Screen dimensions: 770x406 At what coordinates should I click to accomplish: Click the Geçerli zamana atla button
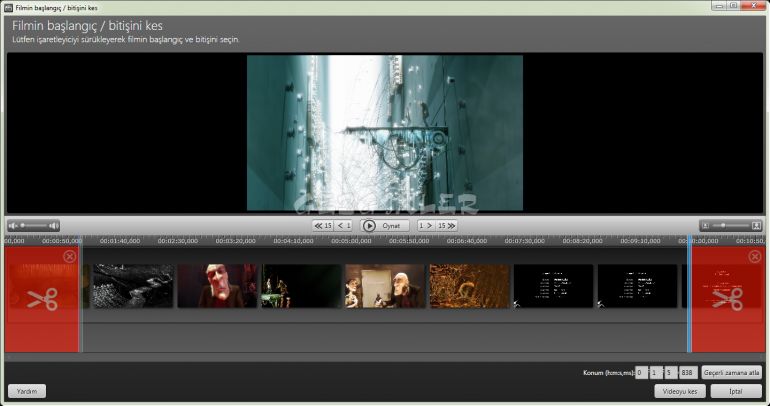tap(732, 373)
